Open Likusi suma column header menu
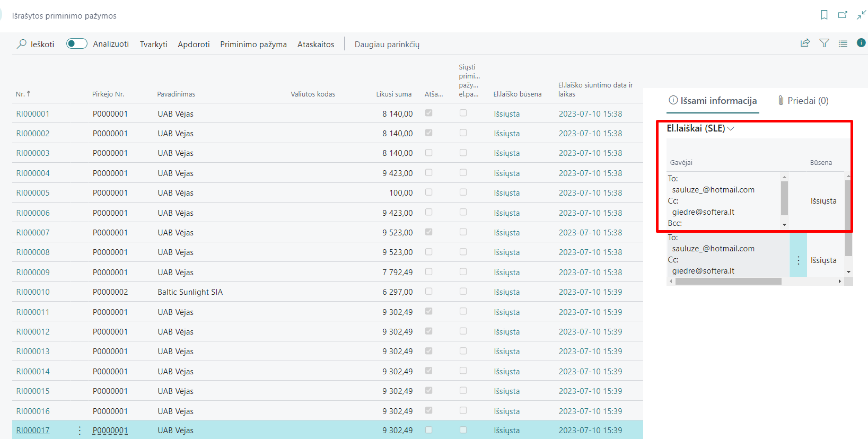Viewport: 868px width, 439px height. (x=393, y=94)
